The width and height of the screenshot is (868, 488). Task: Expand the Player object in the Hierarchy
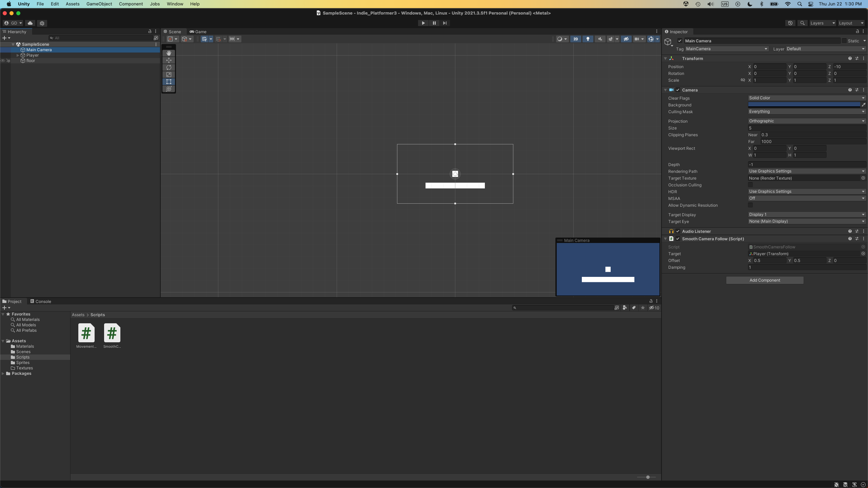click(x=18, y=55)
